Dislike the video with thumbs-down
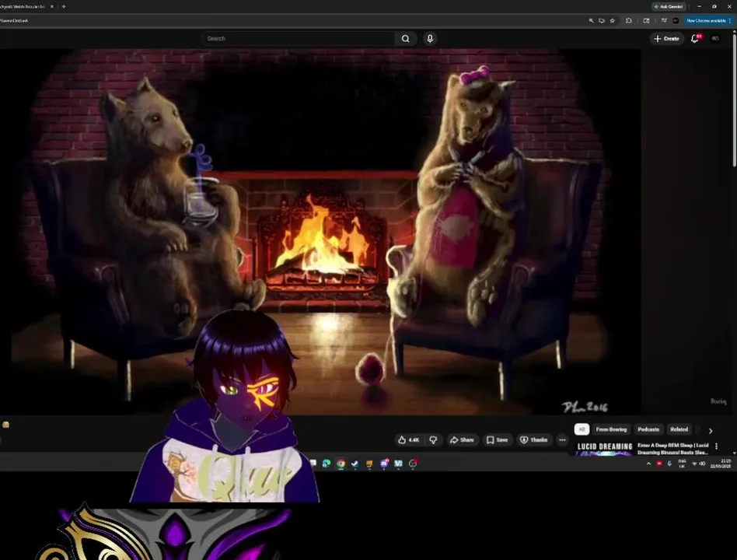 (x=433, y=439)
